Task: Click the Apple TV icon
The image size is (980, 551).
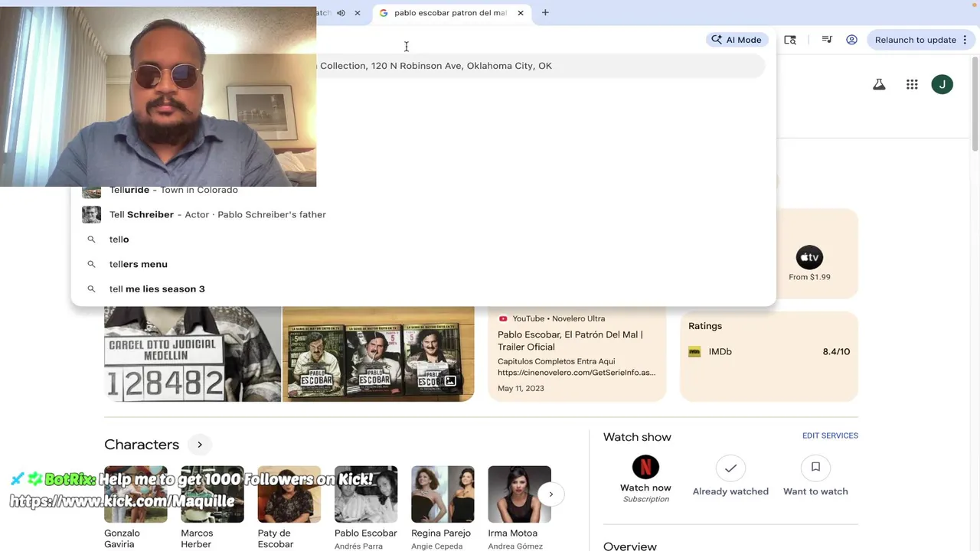Action: (809, 257)
